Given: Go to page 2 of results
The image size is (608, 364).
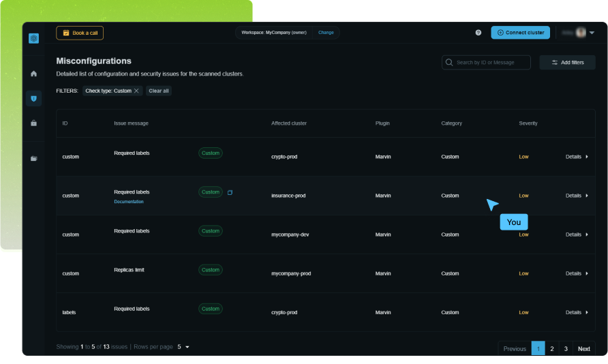Looking at the screenshot, I should [x=552, y=348].
